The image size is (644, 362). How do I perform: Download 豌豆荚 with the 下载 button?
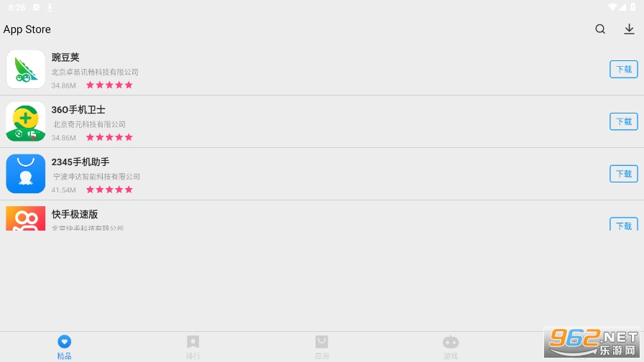(623, 70)
